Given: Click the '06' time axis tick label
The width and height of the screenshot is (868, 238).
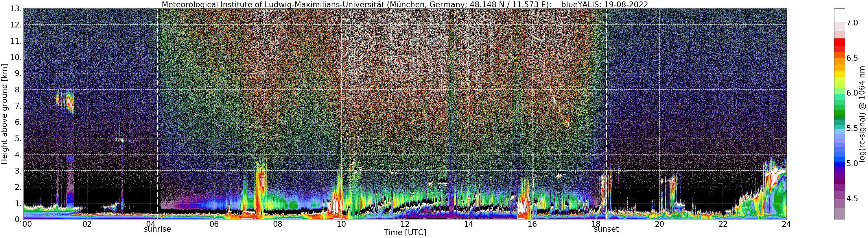Looking at the screenshot, I should (214, 224).
